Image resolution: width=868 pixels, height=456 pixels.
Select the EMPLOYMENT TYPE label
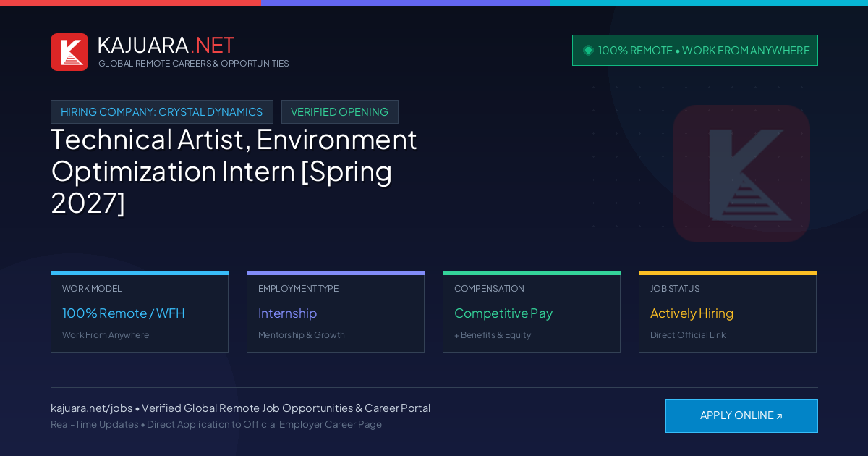pos(298,289)
